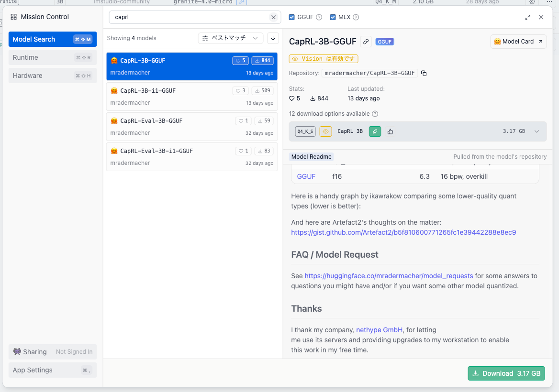The height and width of the screenshot is (392, 559).
Task: Open the Model Card on Hugging Face
Action: (518, 41)
